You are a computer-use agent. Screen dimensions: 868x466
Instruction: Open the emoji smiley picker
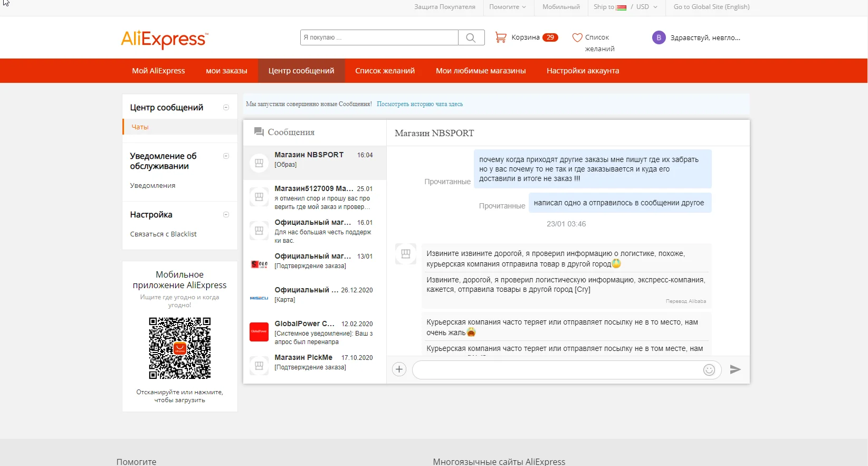coord(709,370)
